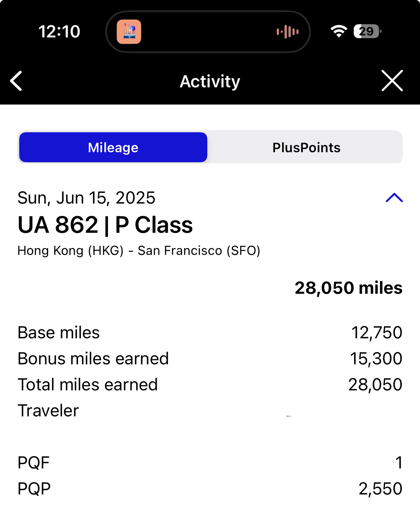Image resolution: width=420 pixels, height=508 pixels.
Task: Tap the 12:10 clock in status bar
Action: (x=59, y=32)
